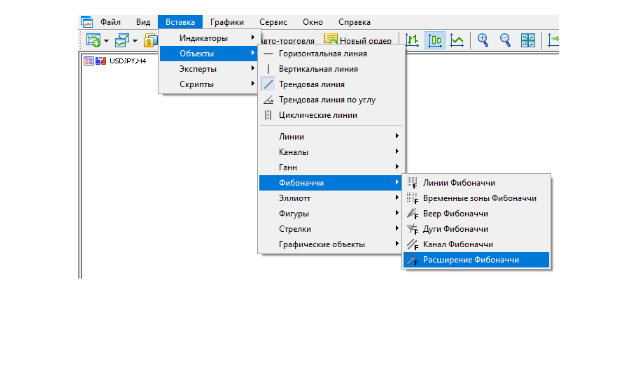Choose Веер Фибоначчи tool

476,213
